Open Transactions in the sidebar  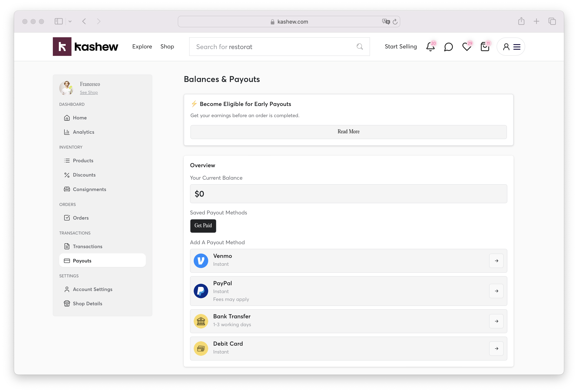coord(88,247)
